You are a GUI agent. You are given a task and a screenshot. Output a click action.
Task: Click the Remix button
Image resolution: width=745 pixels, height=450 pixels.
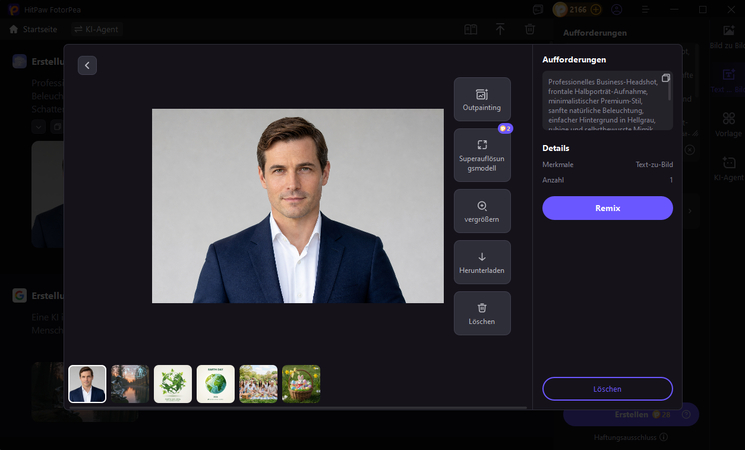pos(607,208)
